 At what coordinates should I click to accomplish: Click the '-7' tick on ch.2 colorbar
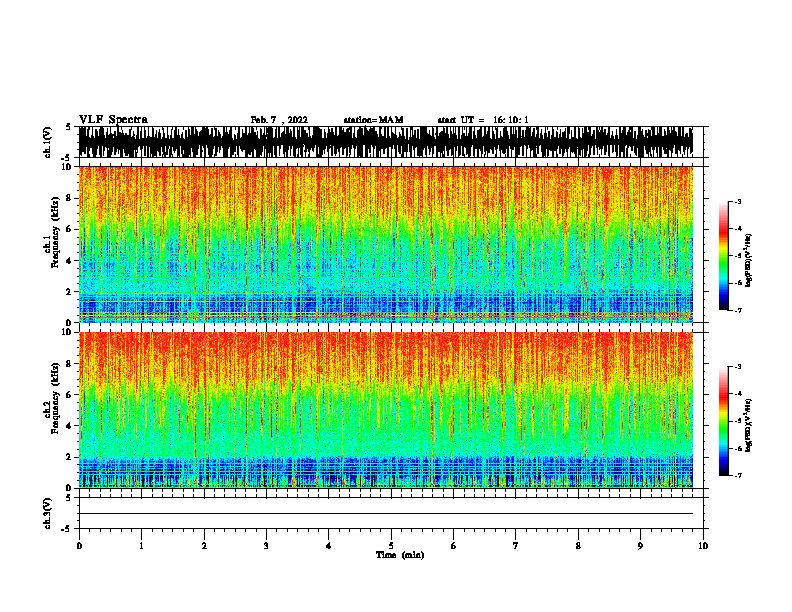tap(737, 475)
